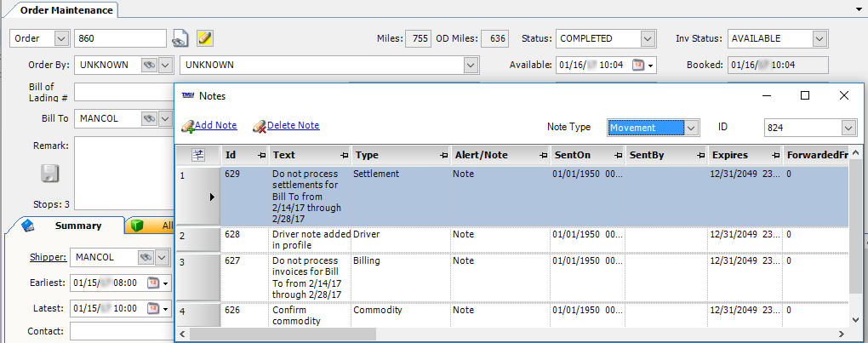The width and height of the screenshot is (868, 343).
Task: Click the order number field containing 860
Action: 120,39
